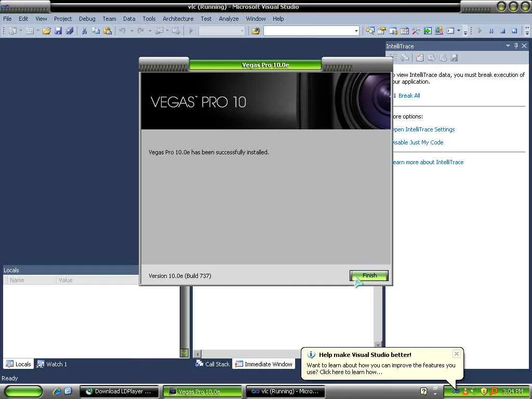Click the Redo arrow icon
Screen dimensions: 532x399
pos(140,31)
